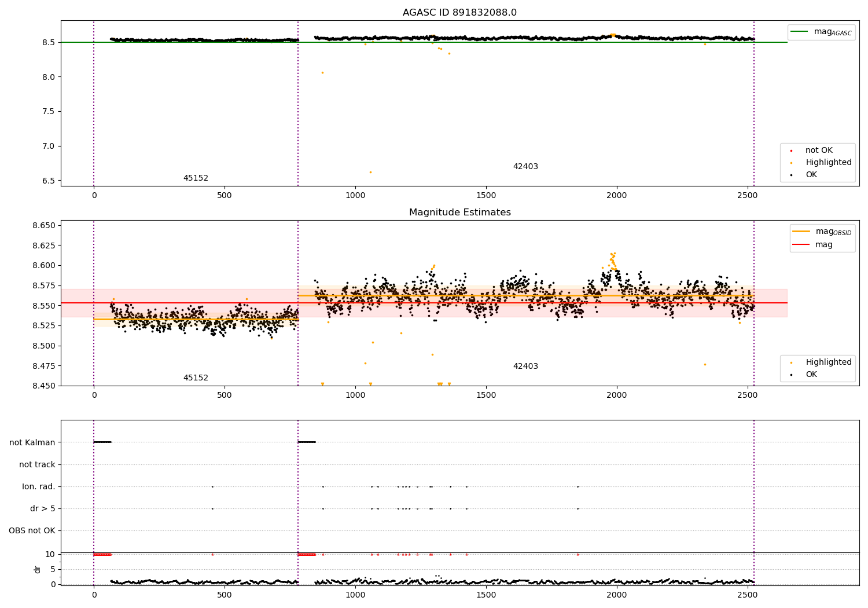Click the 'OK' legend entry in the Magnitude Estimates plot
868x608 pixels.
click(x=811, y=375)
